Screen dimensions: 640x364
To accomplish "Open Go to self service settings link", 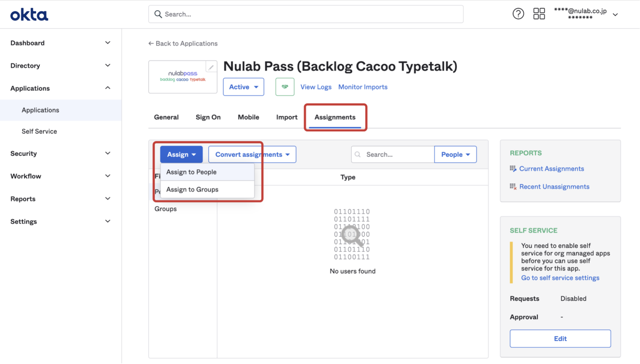I will click(560, 278).
